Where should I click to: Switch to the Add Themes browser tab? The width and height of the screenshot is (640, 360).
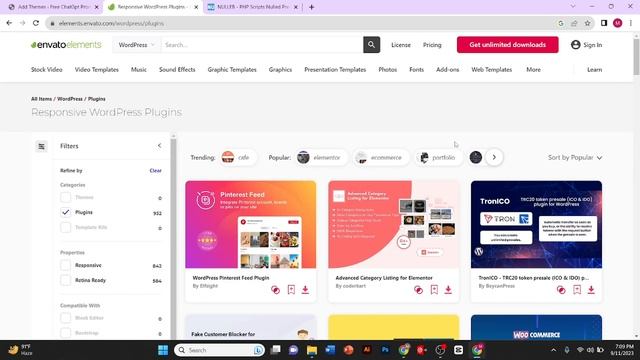click(53, 7)
